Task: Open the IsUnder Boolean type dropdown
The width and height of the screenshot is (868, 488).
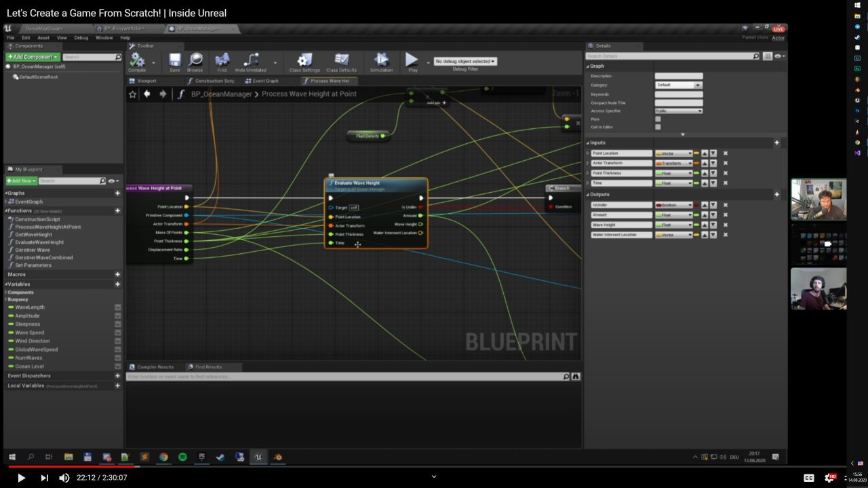Action: pyautogui.click(x=673, y=205)
